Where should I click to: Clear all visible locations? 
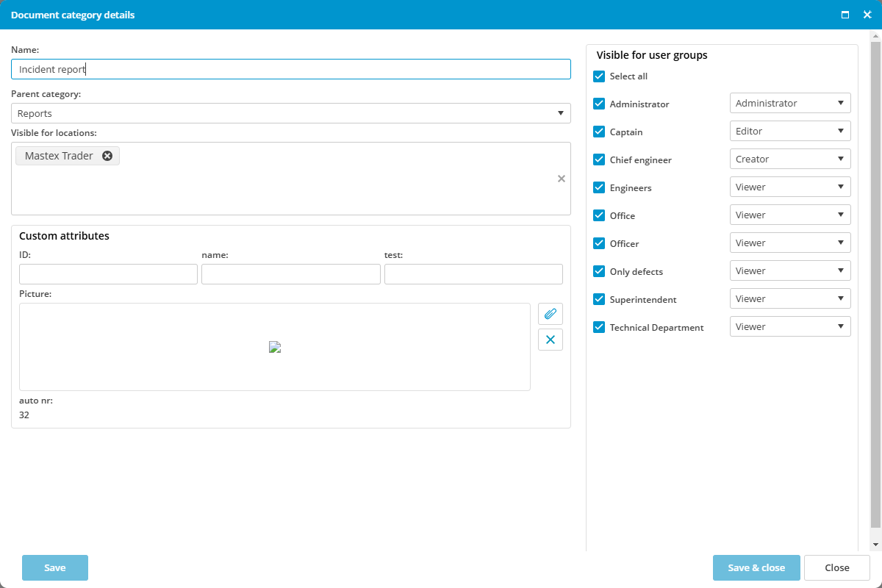tap(562, 179)
